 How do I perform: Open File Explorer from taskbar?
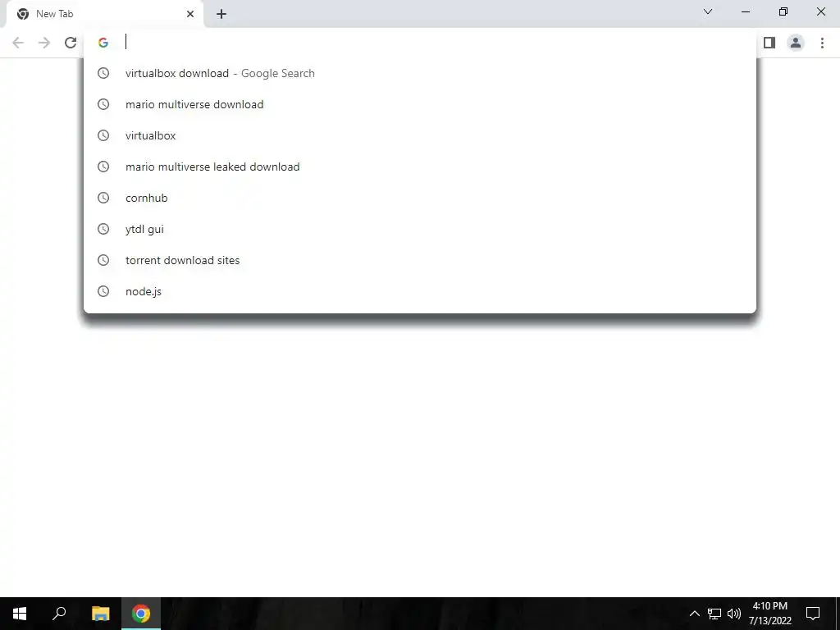pos(100,614)
